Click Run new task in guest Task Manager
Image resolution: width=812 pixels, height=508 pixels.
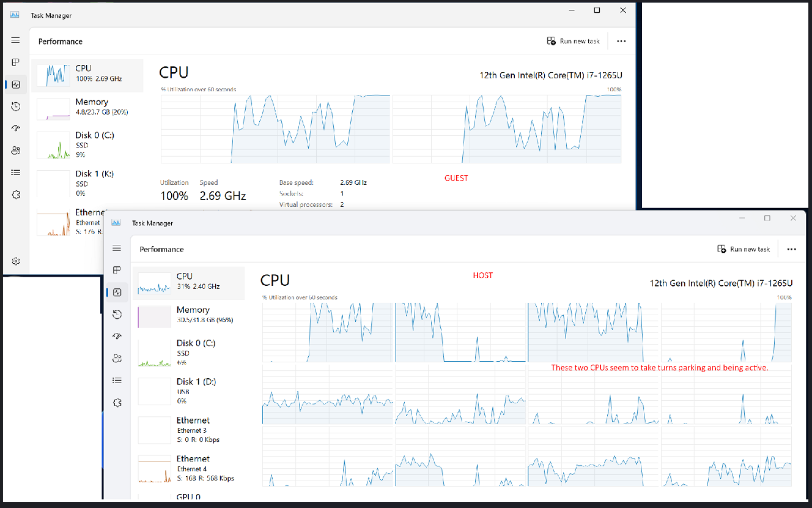pyautogui.click(x=574, y=41)
